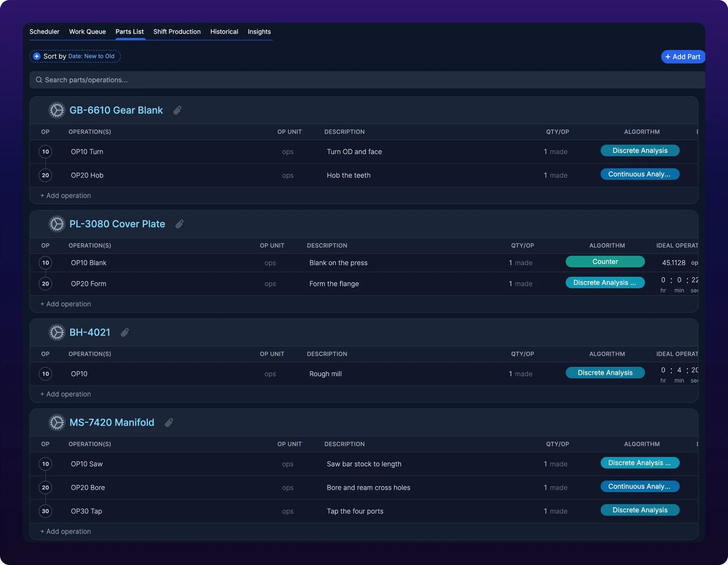Select the OP20 Hob operation name
728x565 pixels.
(x=87, y=175)
